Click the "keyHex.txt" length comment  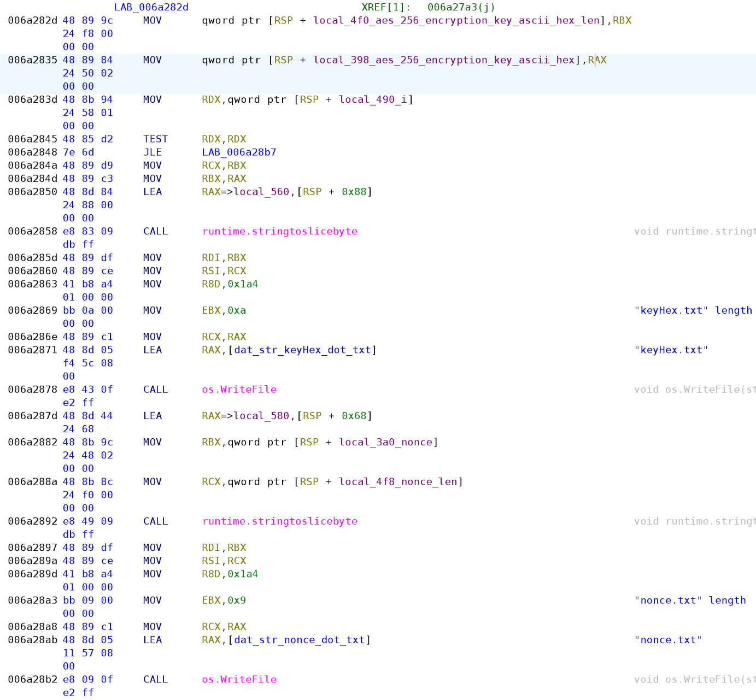[693, 310]
